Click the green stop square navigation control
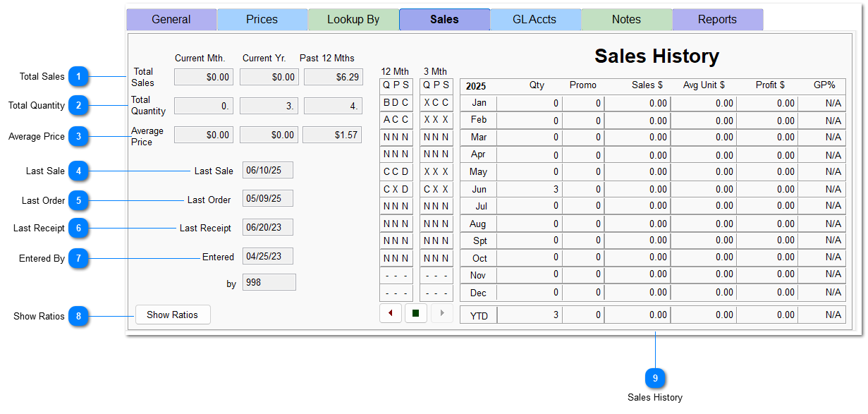This screenshot has width=868, height=414. 416,312
